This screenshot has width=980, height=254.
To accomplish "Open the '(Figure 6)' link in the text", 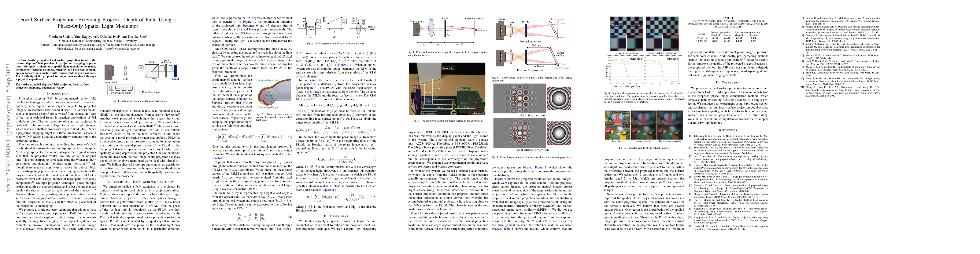I will point(446,178).
